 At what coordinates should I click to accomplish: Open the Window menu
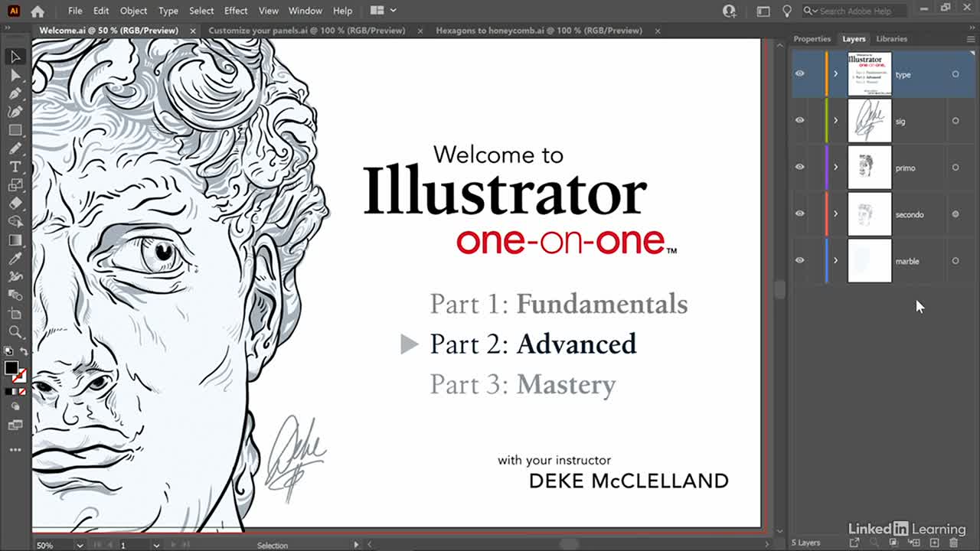click(305, 11)
